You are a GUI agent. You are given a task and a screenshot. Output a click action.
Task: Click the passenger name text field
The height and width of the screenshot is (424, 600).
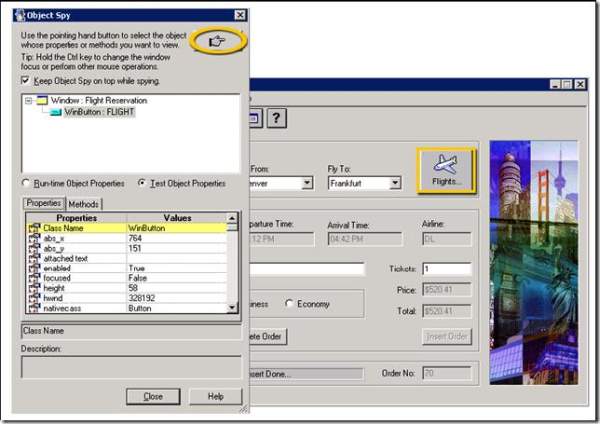307,269
